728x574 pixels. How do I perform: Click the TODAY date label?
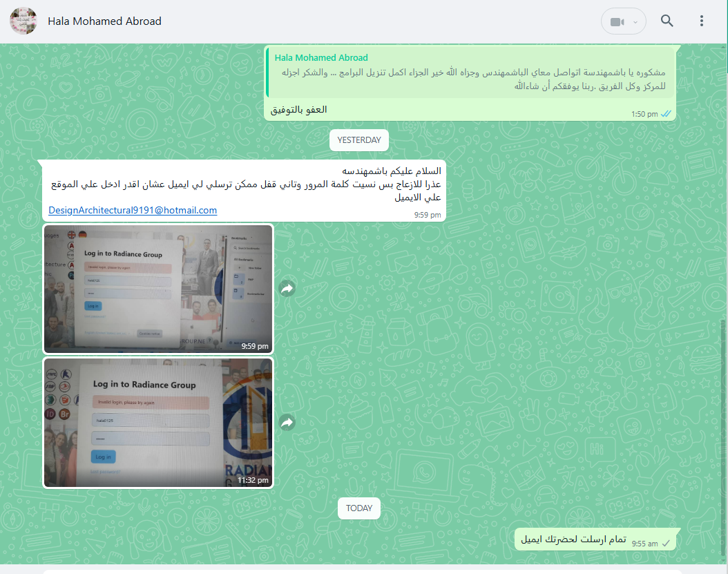(x=359, y=508)
